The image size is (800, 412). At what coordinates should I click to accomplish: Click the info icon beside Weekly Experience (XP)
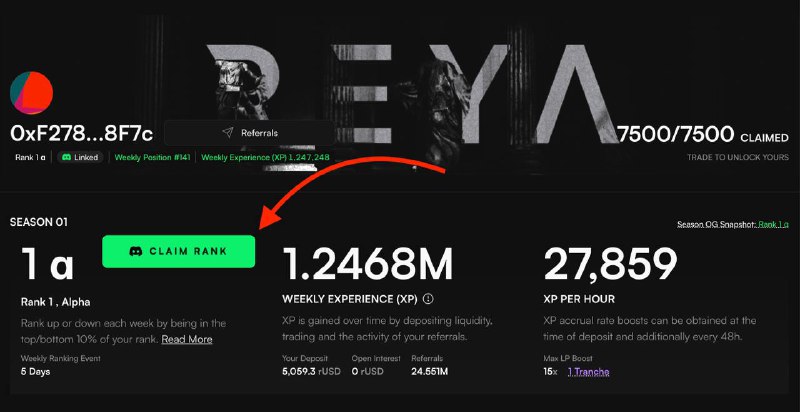tap(429, 299)
